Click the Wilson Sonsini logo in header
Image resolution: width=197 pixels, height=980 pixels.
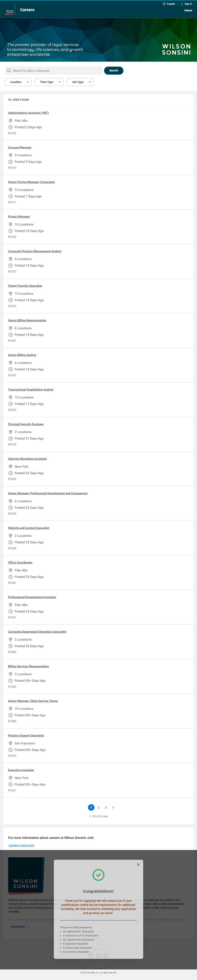pos(10,12)
